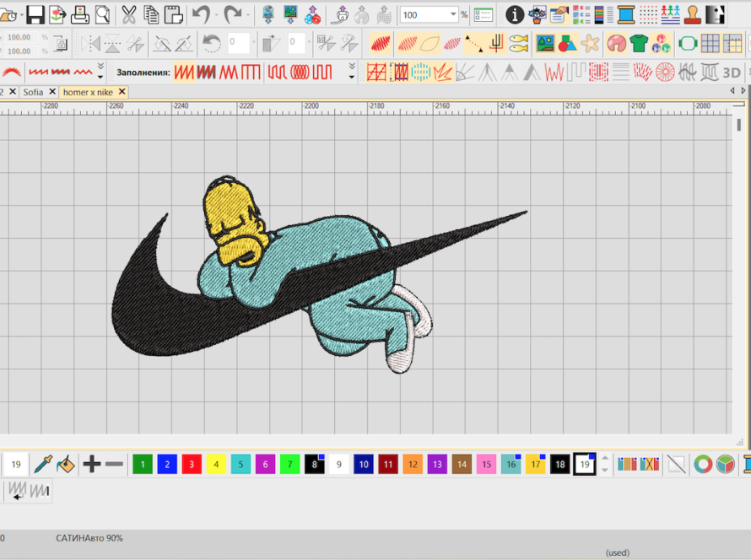Open the design information 'i' icon

click(515, 15)
